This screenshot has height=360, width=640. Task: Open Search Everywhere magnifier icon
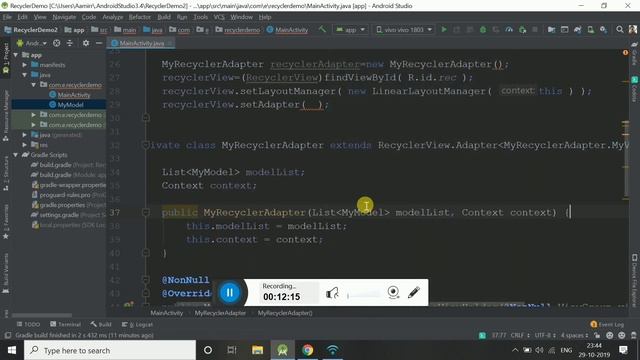click(x=620, y=30)
